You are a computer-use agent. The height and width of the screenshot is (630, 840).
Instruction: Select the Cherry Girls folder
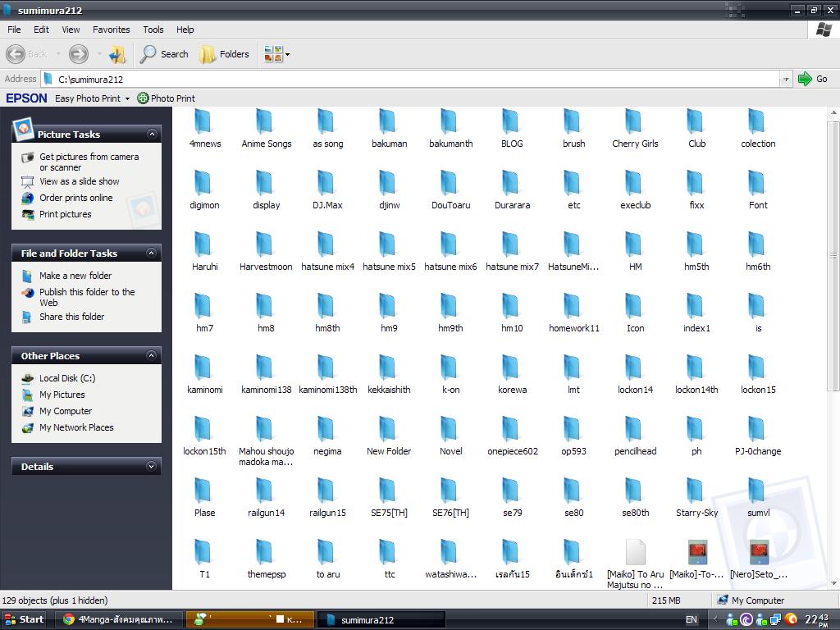coord(635,129)
